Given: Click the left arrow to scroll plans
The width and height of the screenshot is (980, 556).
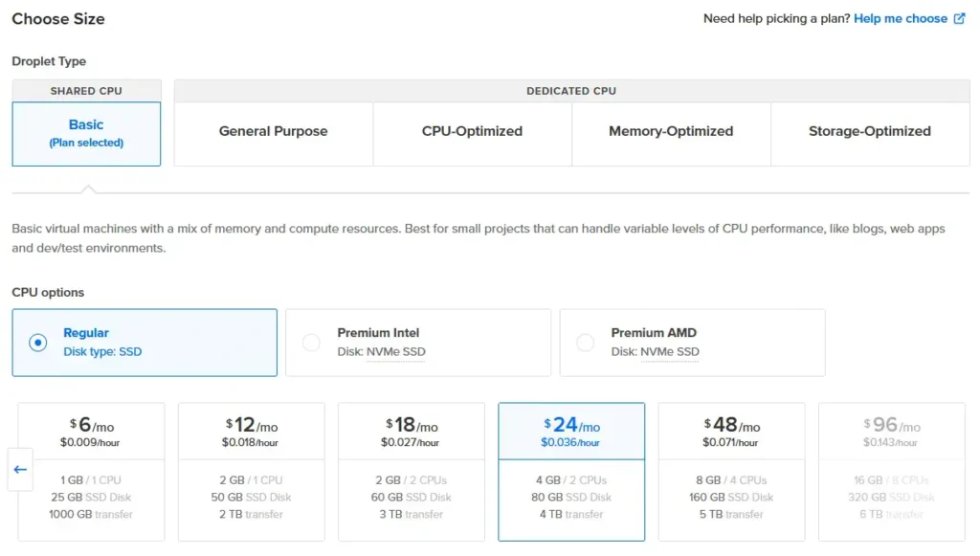Looking at the screenshot, I should coord(20,470).
